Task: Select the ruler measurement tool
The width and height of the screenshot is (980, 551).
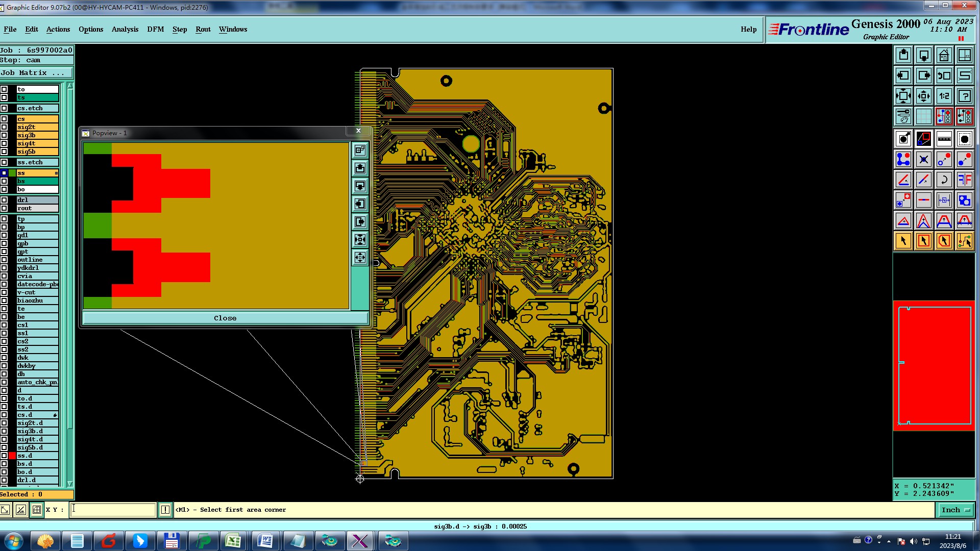Action: pos(944,139)
